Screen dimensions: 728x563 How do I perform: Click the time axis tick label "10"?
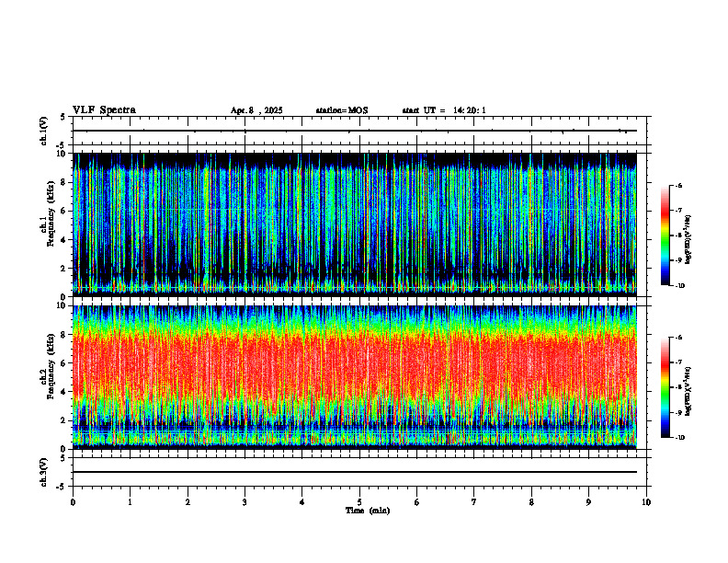[646, 502]
